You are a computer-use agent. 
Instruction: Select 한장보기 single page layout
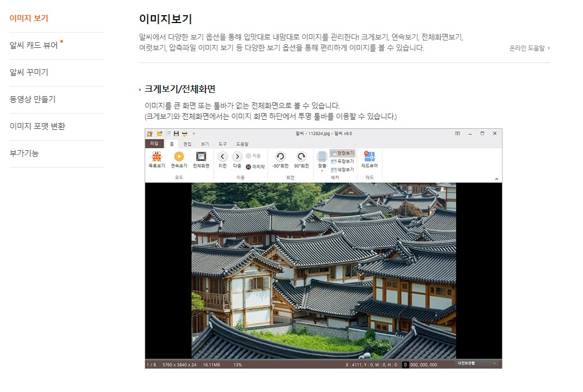(343, 153)
